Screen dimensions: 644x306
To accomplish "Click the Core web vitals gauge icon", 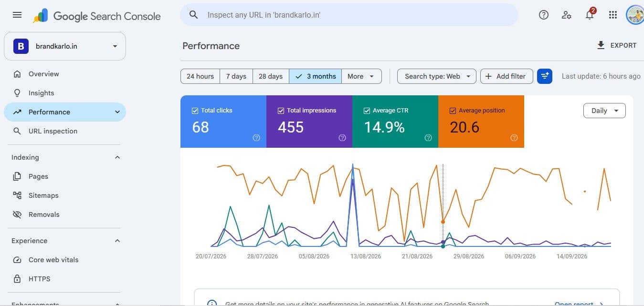I will coord(17,260).
